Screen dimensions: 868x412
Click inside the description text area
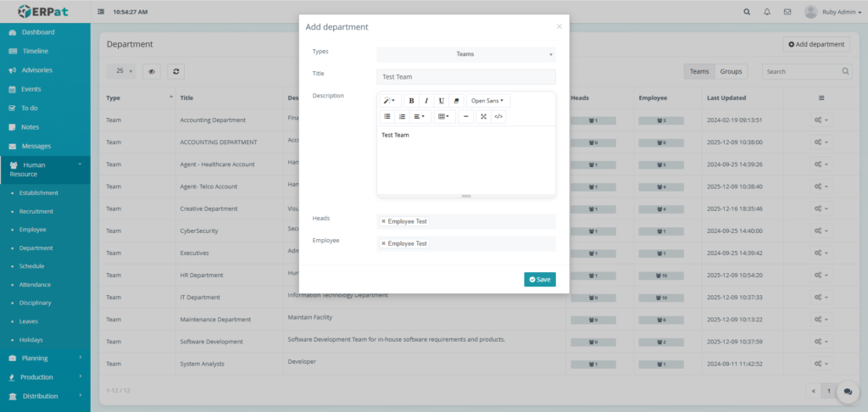coord(466,159)
